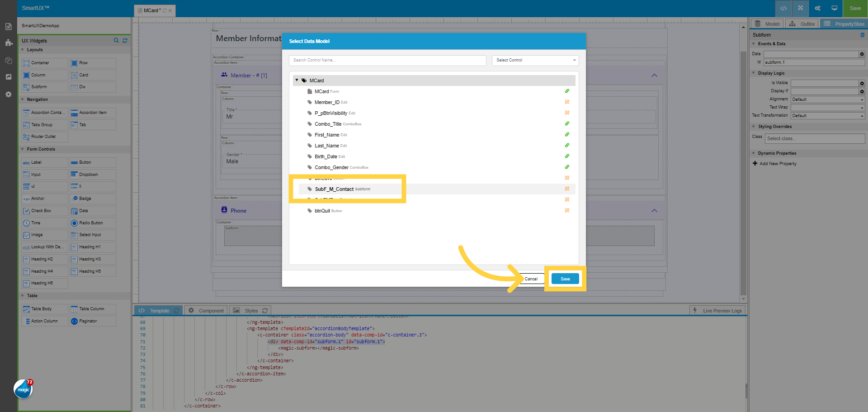Image resolution: width=868 pixels, height=412 pixels.
Task: Switch to code view using the </> icon
Action: [783, 8]
